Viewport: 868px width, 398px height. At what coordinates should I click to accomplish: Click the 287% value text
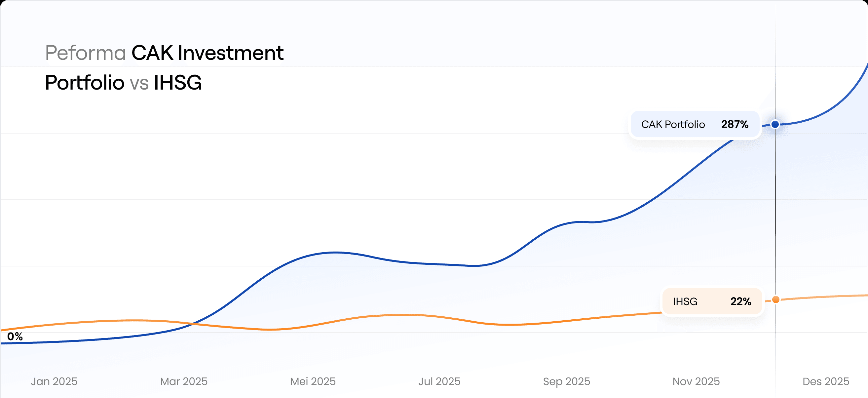pos(735,124)
